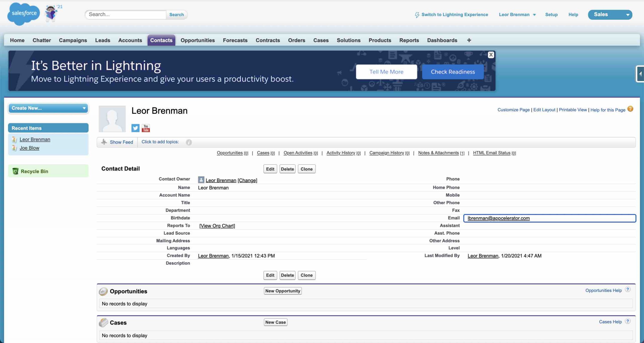Viewport: 644px width, 343px height.
Task: Click the Cases Help question mark icon
Action: tap(628, 321)
